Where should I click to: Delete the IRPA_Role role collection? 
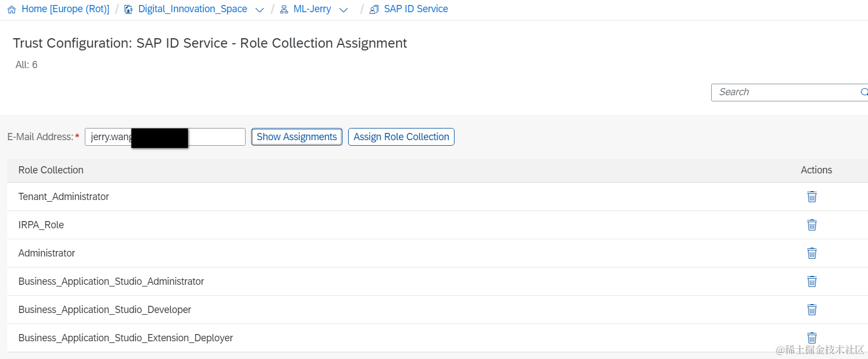811,225
